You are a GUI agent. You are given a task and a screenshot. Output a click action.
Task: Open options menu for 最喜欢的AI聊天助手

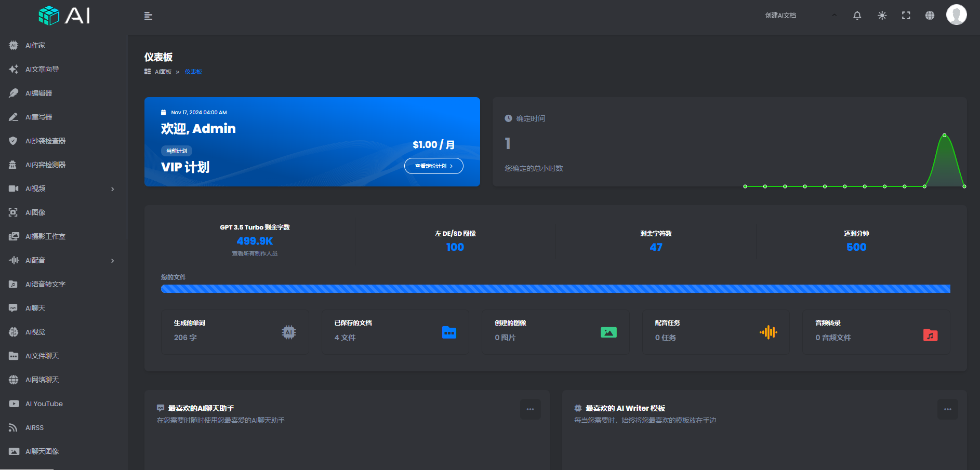coord(530,409)
